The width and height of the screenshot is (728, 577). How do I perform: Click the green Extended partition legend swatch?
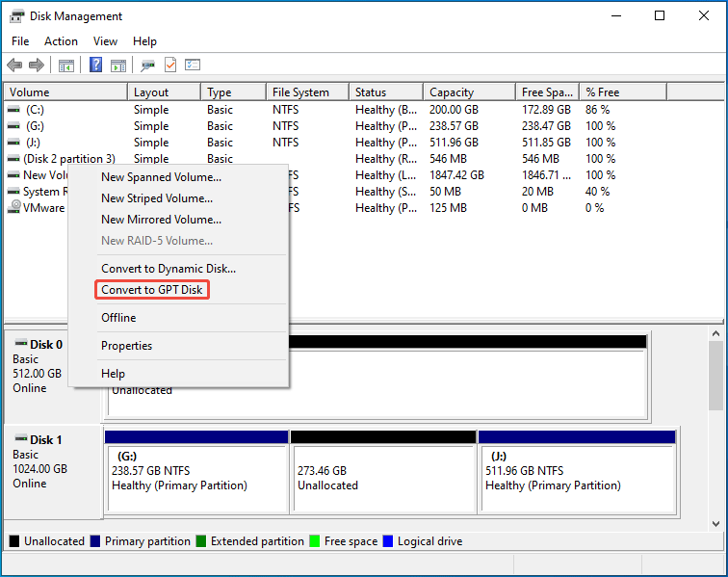[x=201, y=541]
